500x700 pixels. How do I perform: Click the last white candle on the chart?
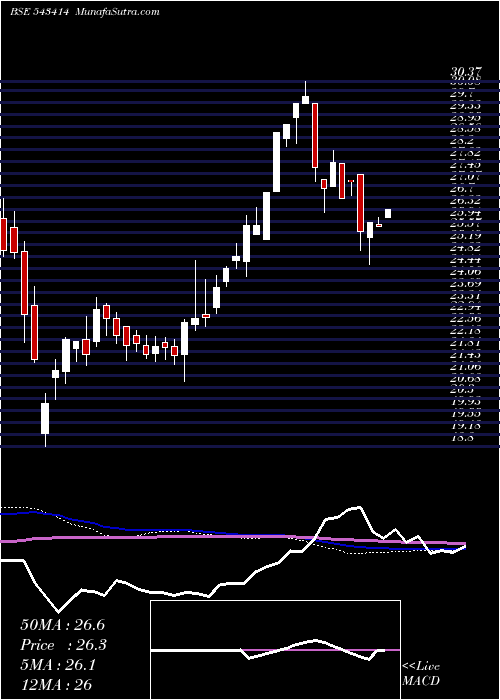click(388, 213)
